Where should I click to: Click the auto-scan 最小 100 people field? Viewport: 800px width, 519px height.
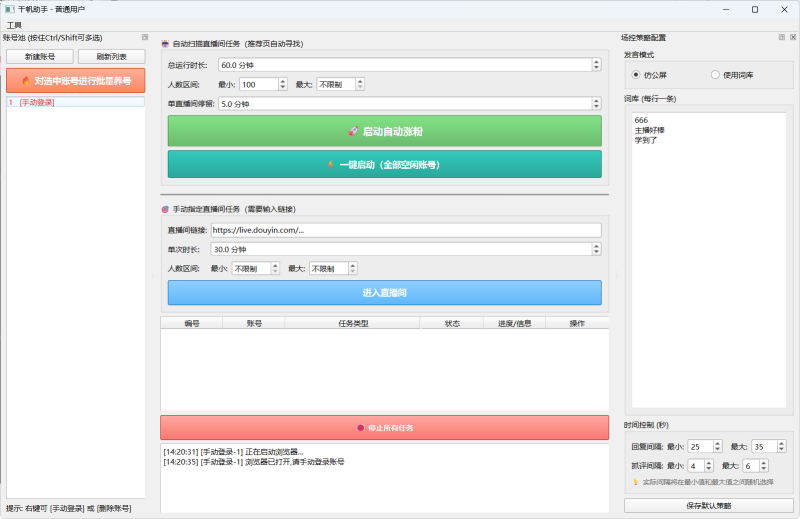pyautogui.click(x=259, y=85)
